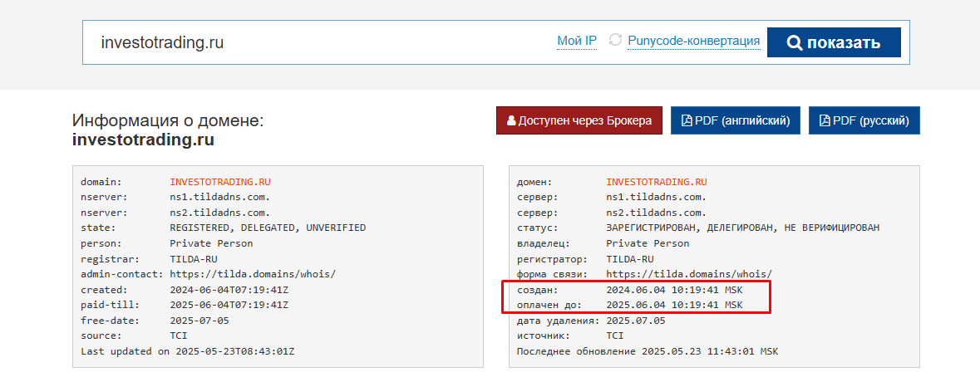980x382 pixels.
Task: Select ns1.tildadns.com. in first nserver: row
Action: coord(220,198)
